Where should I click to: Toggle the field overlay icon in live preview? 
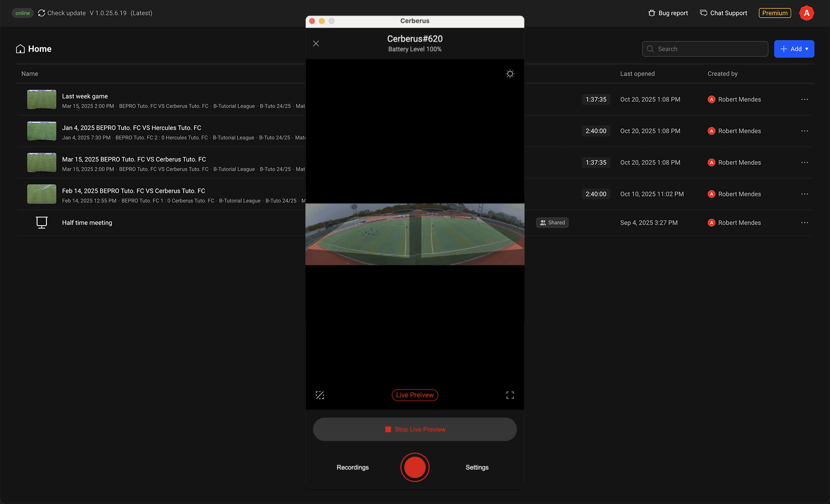click(x=320, y=395)
